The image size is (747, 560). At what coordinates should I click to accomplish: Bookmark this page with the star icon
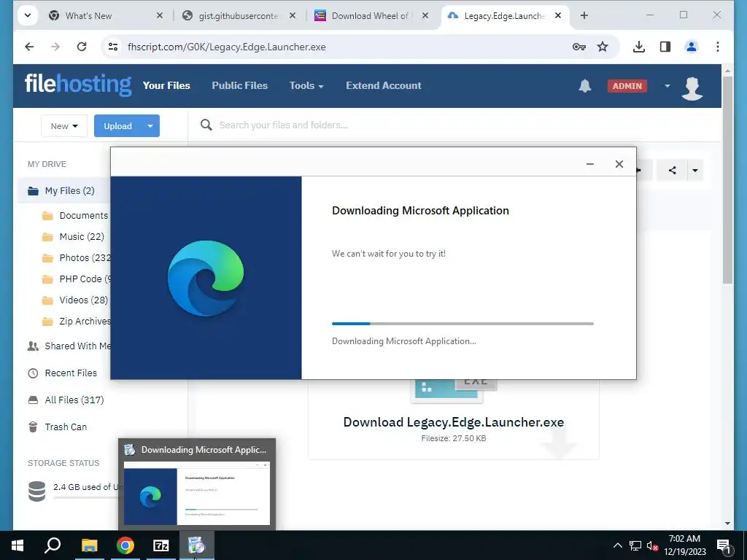(x=603, y=47)
